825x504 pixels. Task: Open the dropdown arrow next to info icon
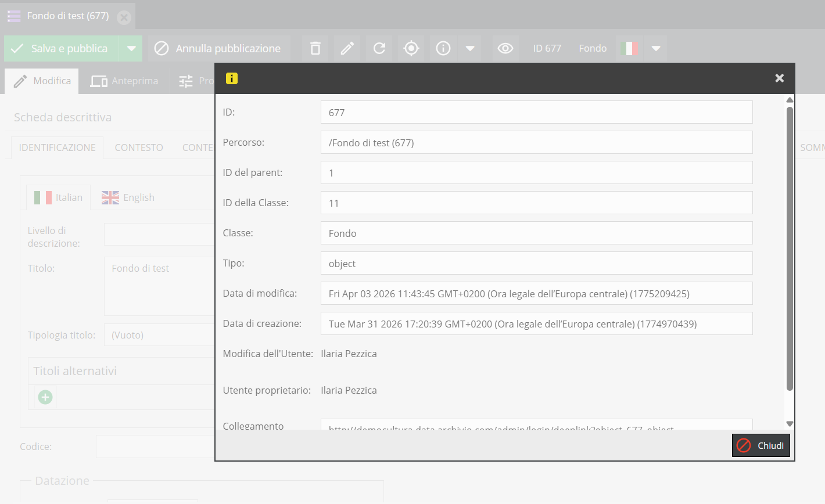click(x=470, y=49)
